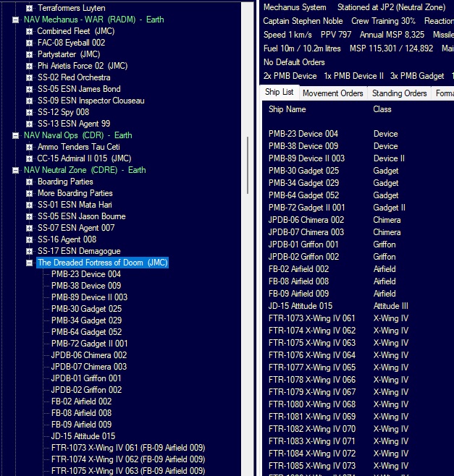Screen dimensions: 454x476
Task: Select FTR-1074 X-Wing IV 062 in tree
Action: click(128, 459)
